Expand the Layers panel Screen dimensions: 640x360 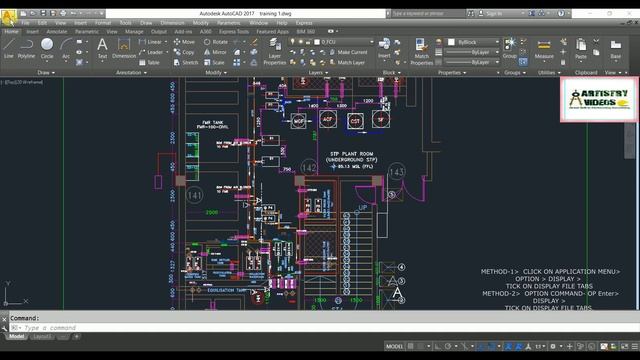(318, 72)
